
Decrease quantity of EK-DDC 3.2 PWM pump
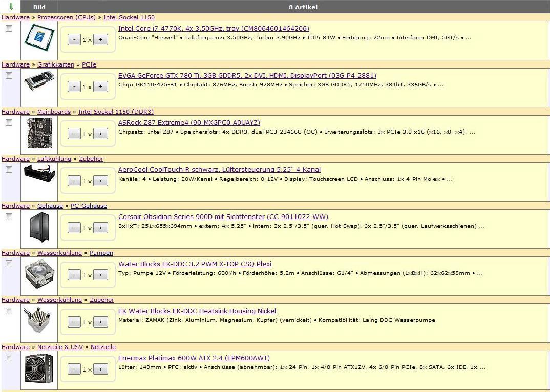coord(74,275)
